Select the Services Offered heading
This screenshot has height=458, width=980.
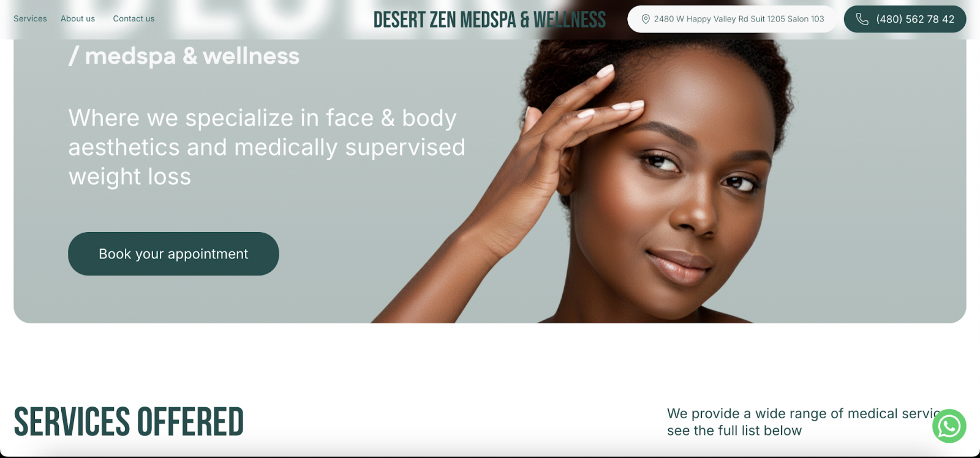pos(129,422)
